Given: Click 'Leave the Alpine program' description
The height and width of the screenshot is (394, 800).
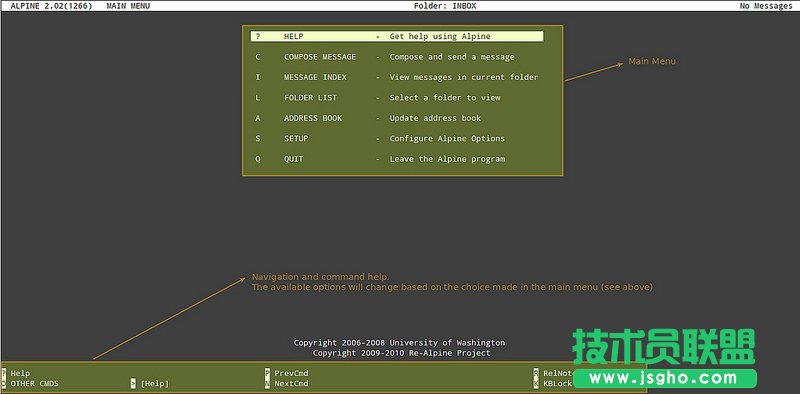Looking at the screenshot, I should (x=447, y=159).
